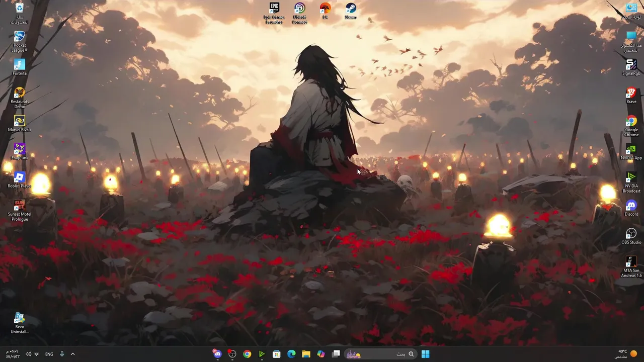Screen dimensions: 644x362
Task: Select the EA desktop shortcut
Action: pos(325,11)
